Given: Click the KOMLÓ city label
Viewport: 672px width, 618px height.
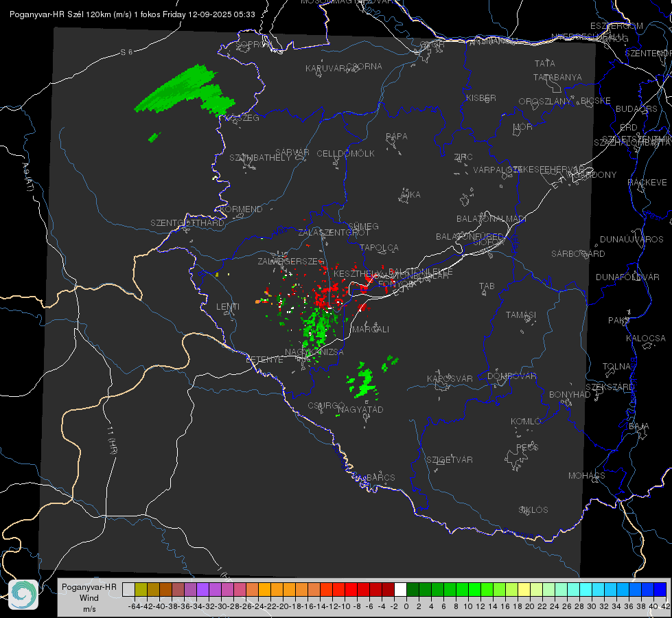Looking at the screenshot, I should coord(526,422).
